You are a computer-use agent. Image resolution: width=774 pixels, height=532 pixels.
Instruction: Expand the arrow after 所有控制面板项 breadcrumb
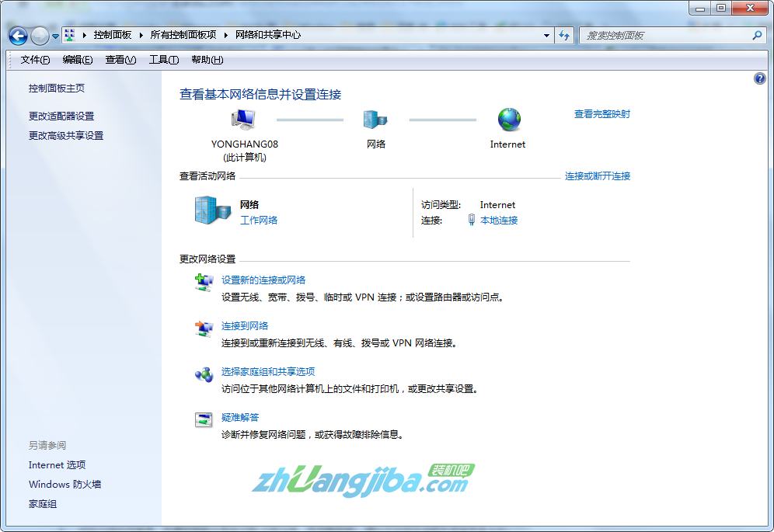pos(225,35)
